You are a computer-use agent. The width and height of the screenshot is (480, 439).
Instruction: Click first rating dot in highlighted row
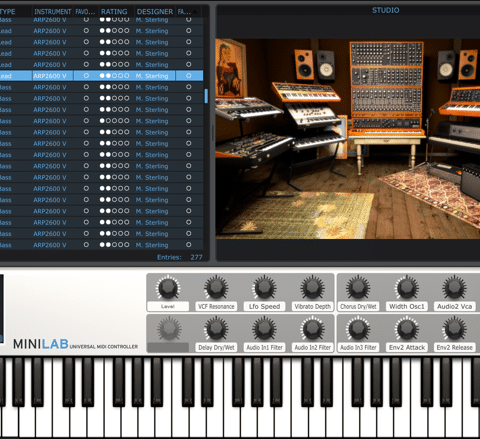point(102,76)
